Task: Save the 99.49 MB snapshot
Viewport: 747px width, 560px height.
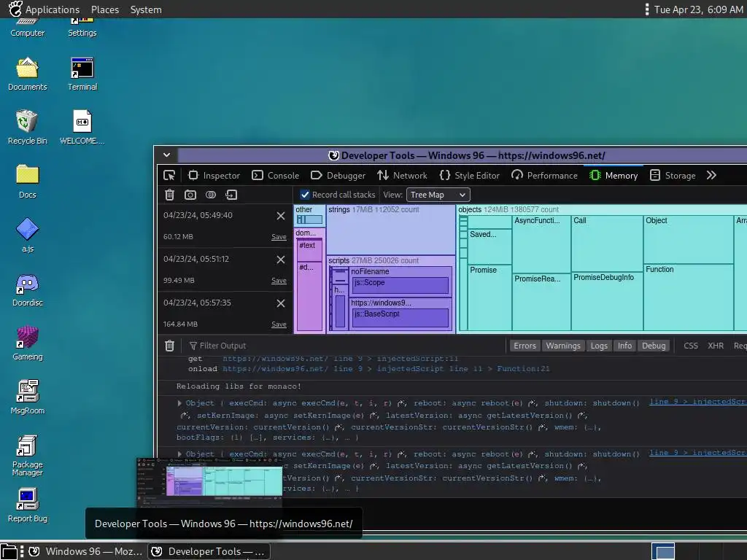Action: click(279, 281)
